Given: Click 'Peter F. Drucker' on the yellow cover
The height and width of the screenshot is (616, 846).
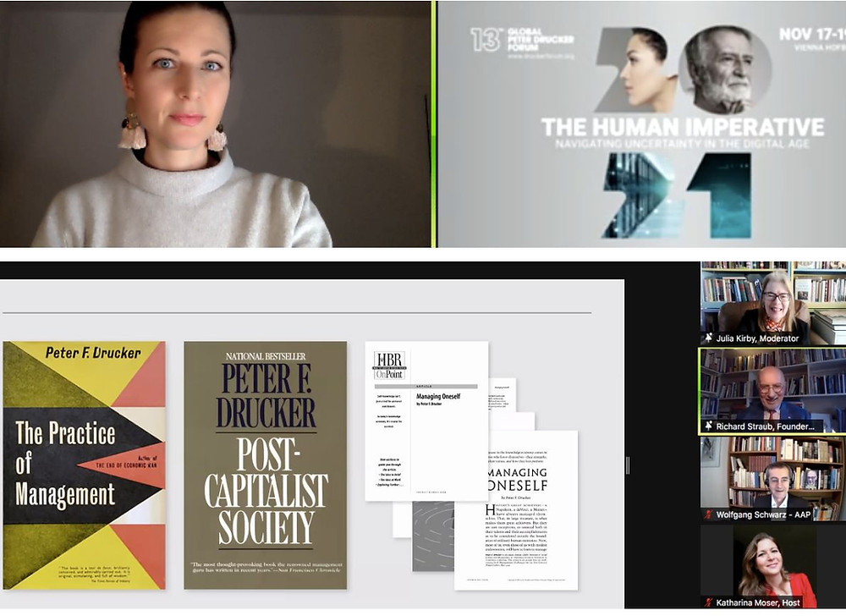Looking at the screenshot, I should click(93, 353).
